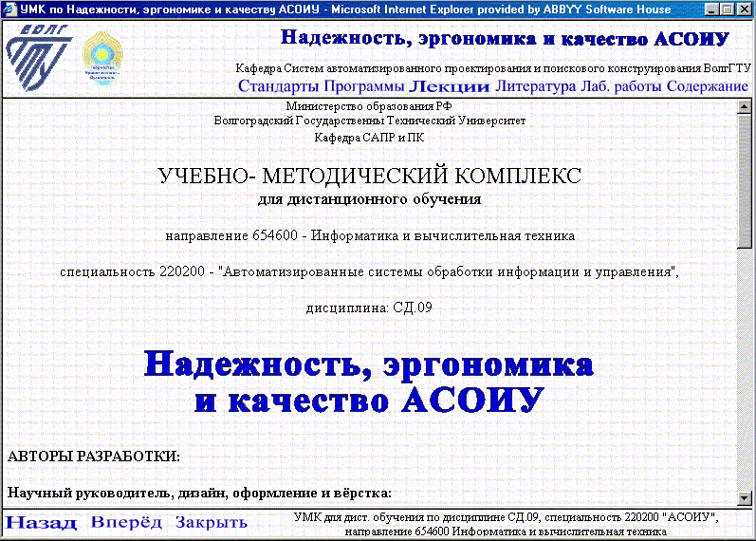756x541 pixels.
Task: Show the Содержание page
Action: point(707,86)
